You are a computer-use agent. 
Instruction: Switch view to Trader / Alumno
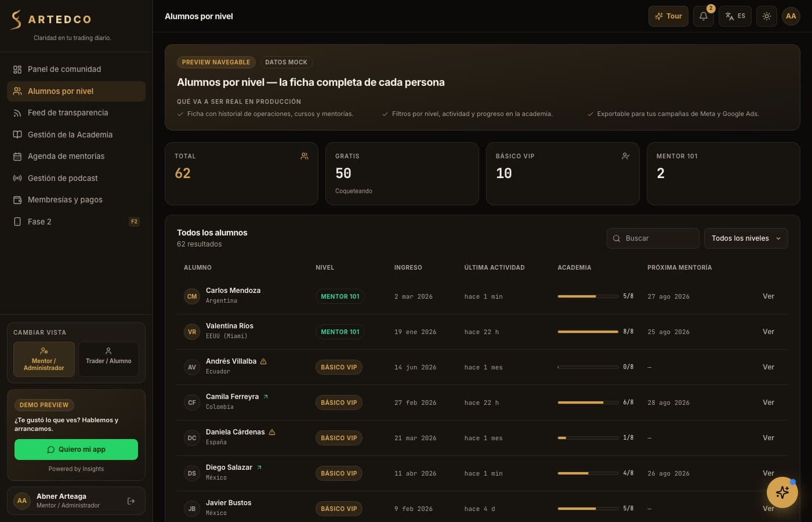[x=108, y=359]
